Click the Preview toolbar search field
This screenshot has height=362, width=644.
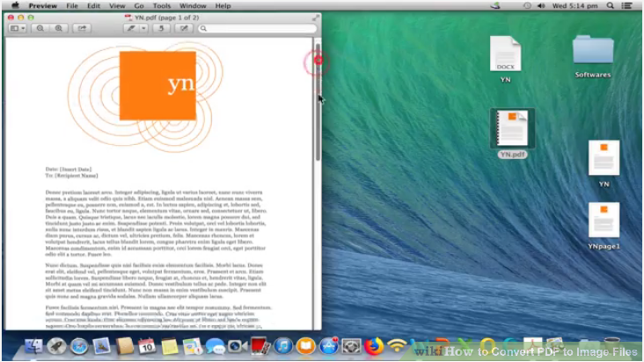[x=255, y=28]
